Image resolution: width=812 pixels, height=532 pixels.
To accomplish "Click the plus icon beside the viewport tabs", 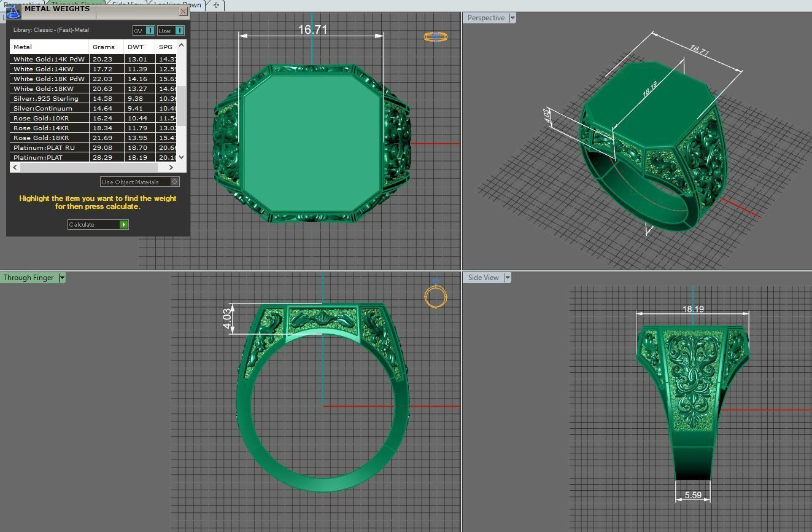I will point(216,6).
